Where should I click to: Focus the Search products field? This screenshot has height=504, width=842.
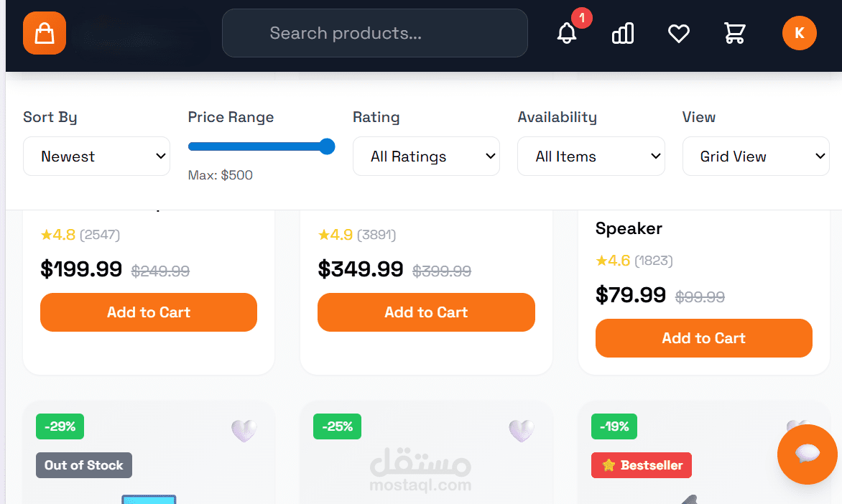[374, 33]
